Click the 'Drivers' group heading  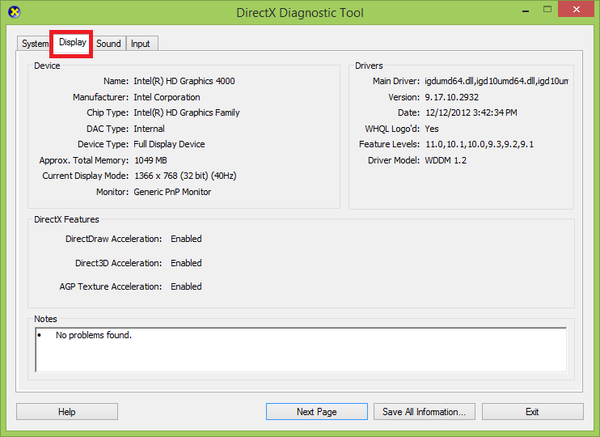click(369, 66)
